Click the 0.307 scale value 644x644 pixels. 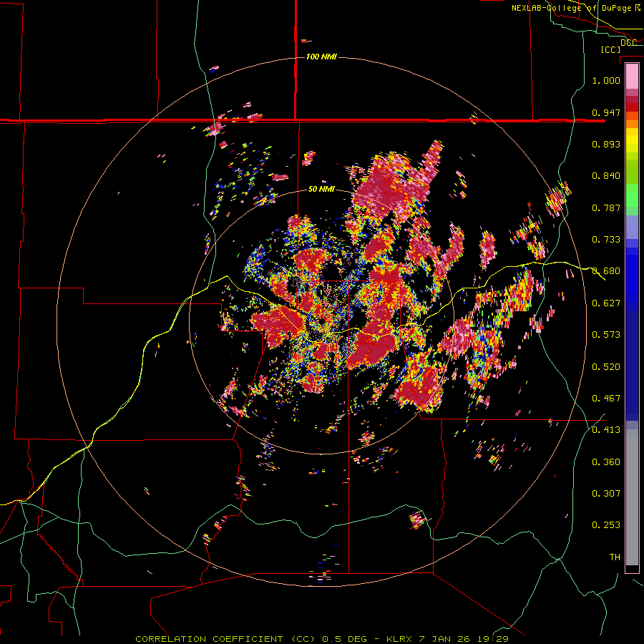606,494
